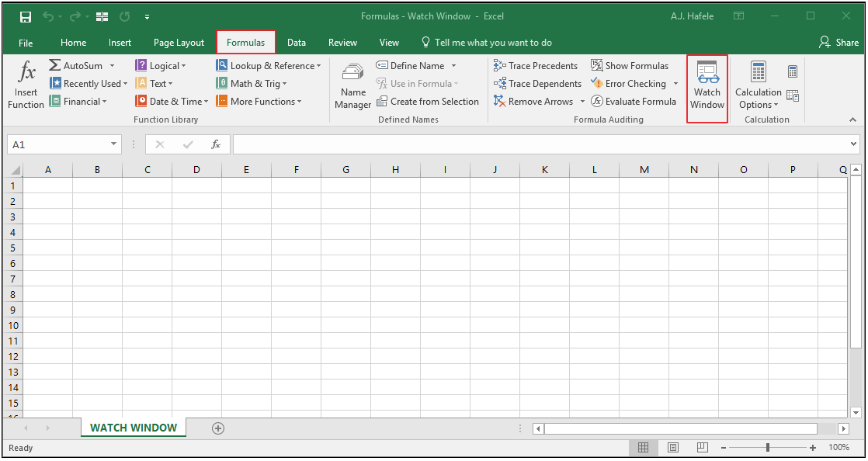The image size is (868, 461).
Task: Click Create from Selection
Action: [427, 101]
